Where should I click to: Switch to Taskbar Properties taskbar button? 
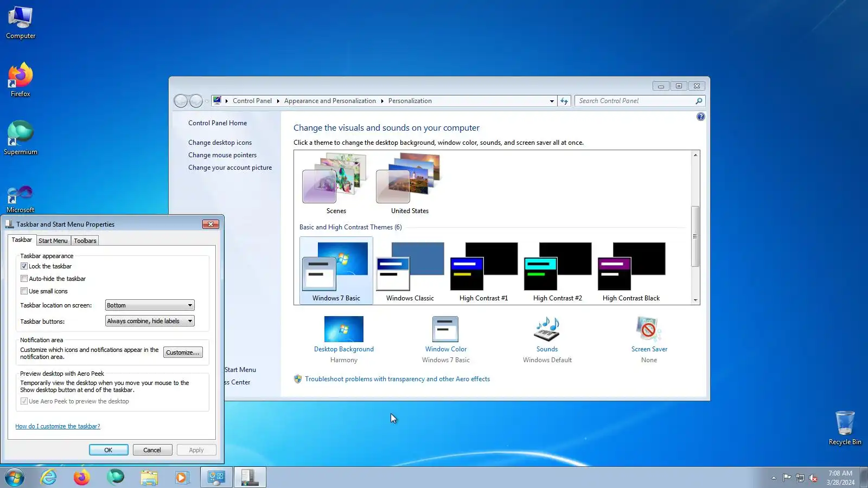[250, 477]
